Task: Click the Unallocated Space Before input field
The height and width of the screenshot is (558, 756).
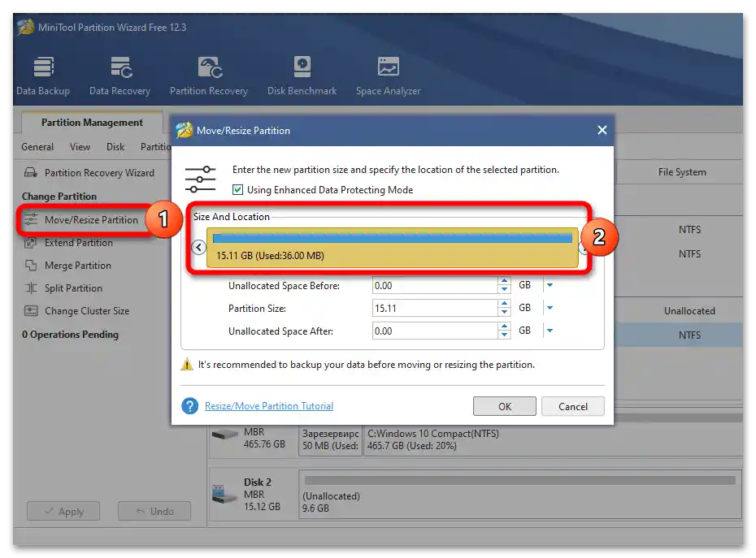Action: pyautogui.click(x=435, y=285)
